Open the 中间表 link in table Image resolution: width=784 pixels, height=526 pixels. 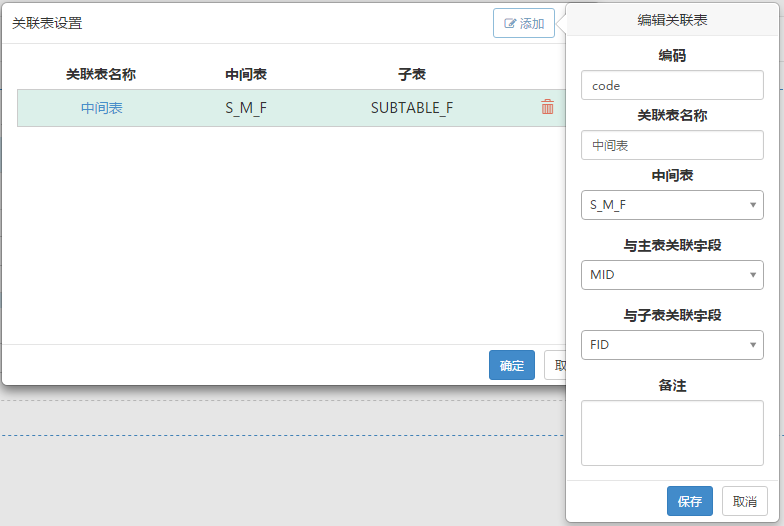102,108
